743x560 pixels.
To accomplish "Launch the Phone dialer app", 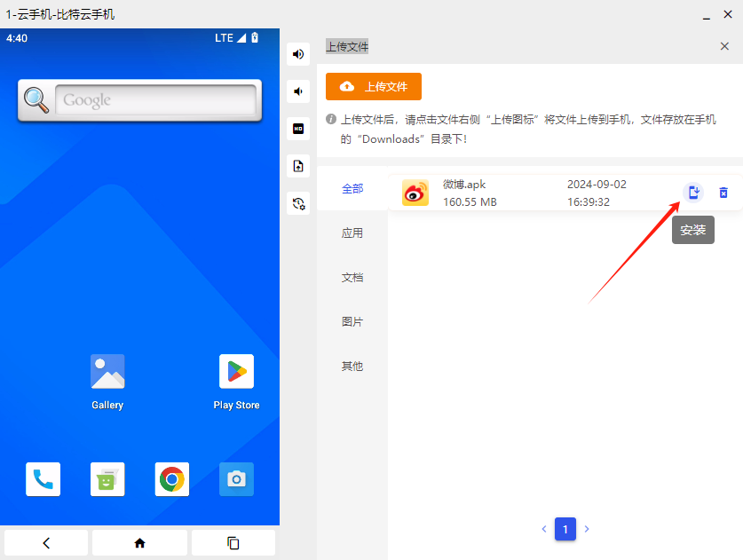I will click(43, 479).
